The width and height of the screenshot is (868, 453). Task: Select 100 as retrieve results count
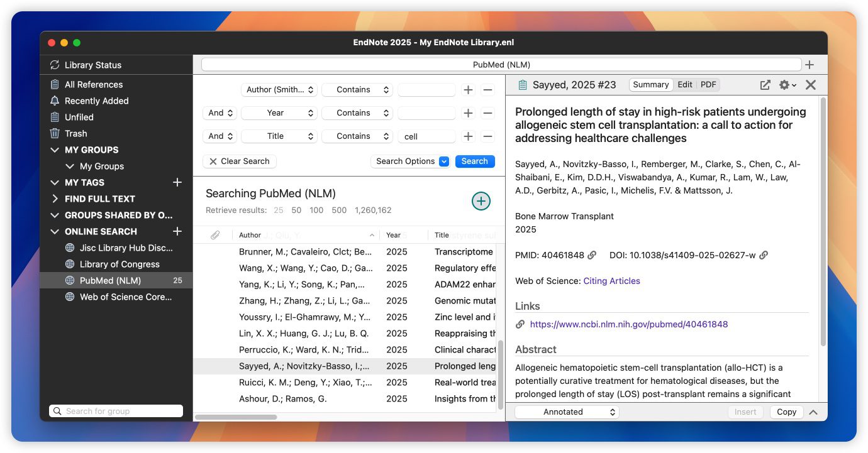point(316,210)
